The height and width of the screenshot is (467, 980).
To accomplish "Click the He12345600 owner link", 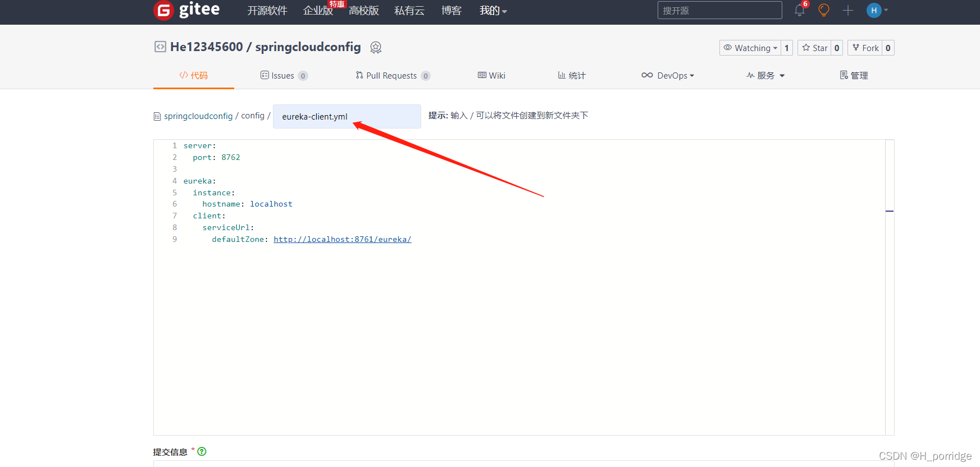I will [207, 47].
